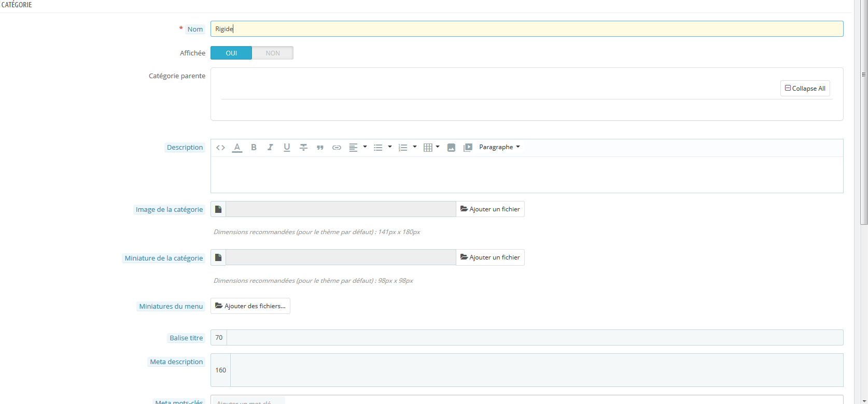Image resolution: width=868 pixels, height=404 pixels.
Task: Insert a blockquote
Action: pos(320,148)
